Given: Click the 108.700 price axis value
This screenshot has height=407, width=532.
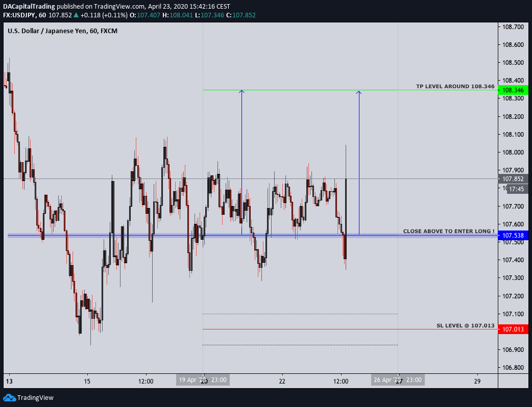Looking at the screenshot, I should point(513,27).
